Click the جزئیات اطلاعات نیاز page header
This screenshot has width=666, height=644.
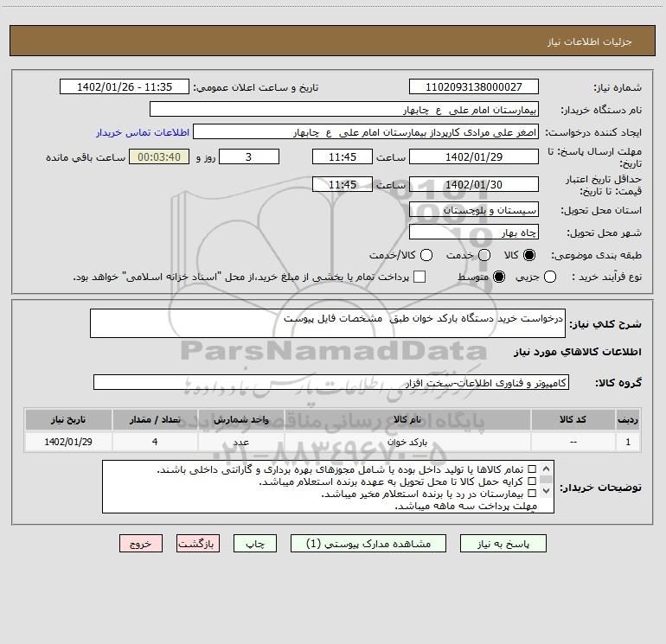pyautogui.click(x=333, y=41)
